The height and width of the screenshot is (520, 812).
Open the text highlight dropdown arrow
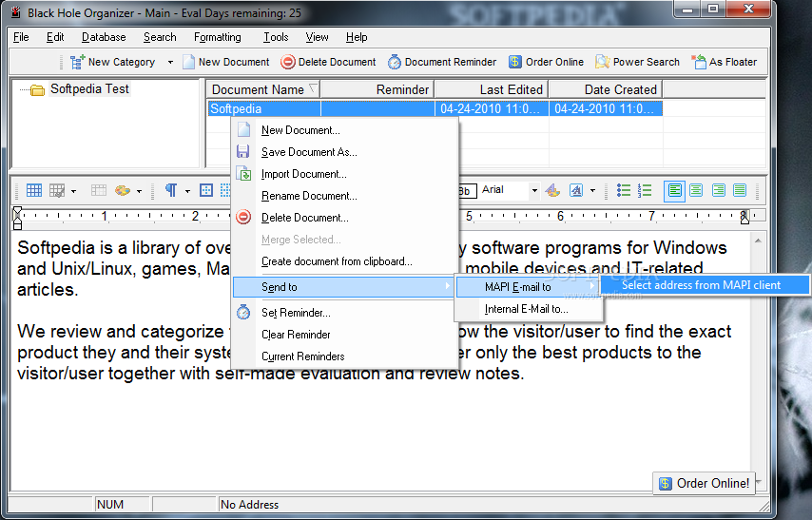tap(592, 191)
